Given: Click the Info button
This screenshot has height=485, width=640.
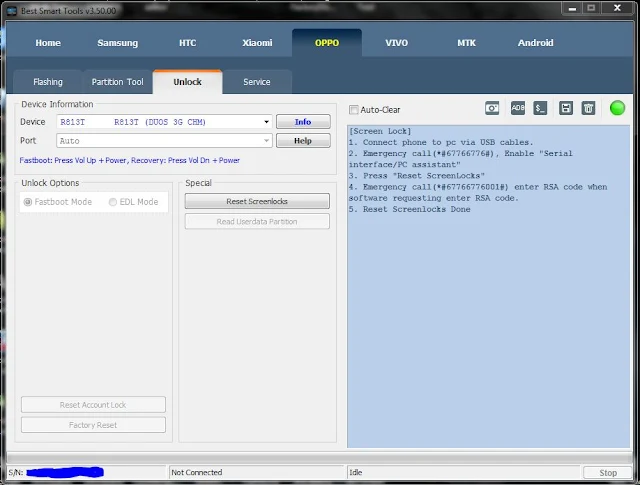Looking at the screenshot, I should pyautogui.click(x=303, y=122).
